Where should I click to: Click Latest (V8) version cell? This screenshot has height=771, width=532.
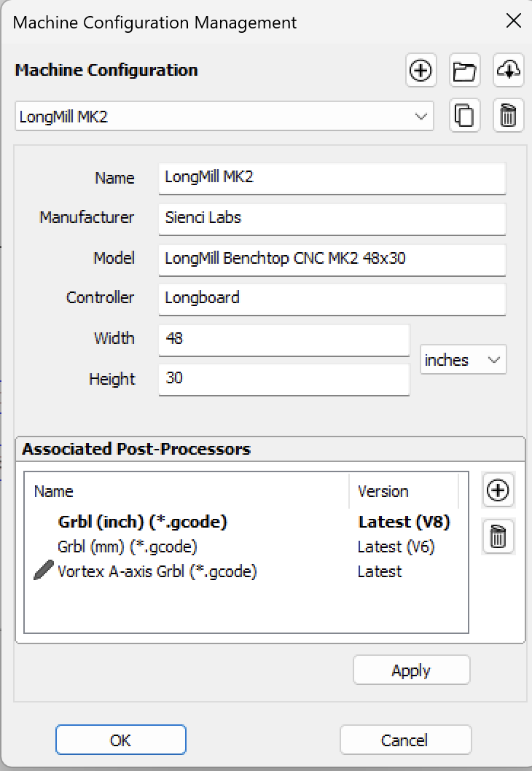(x=404, y=522)
